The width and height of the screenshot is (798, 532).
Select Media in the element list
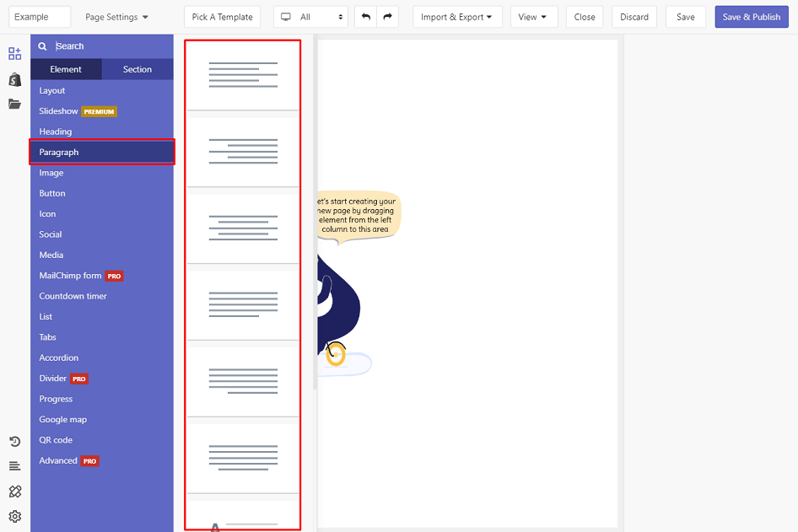[x=102, y=255]
